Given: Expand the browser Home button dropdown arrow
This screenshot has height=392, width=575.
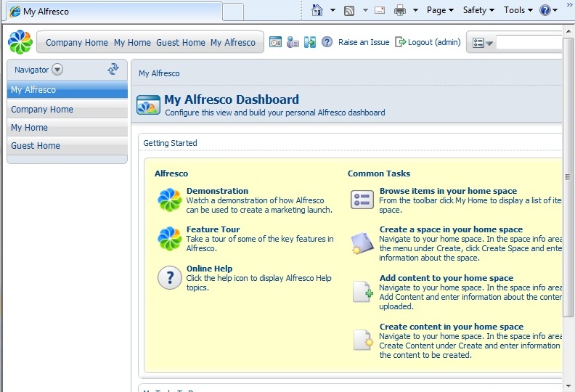Looking at the screenshot, I should pos(333,10).
